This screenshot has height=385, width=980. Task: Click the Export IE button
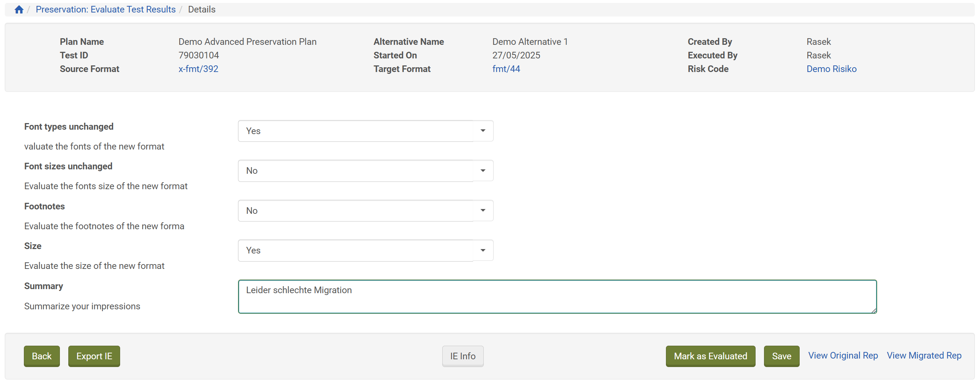[x=94, y=356]
